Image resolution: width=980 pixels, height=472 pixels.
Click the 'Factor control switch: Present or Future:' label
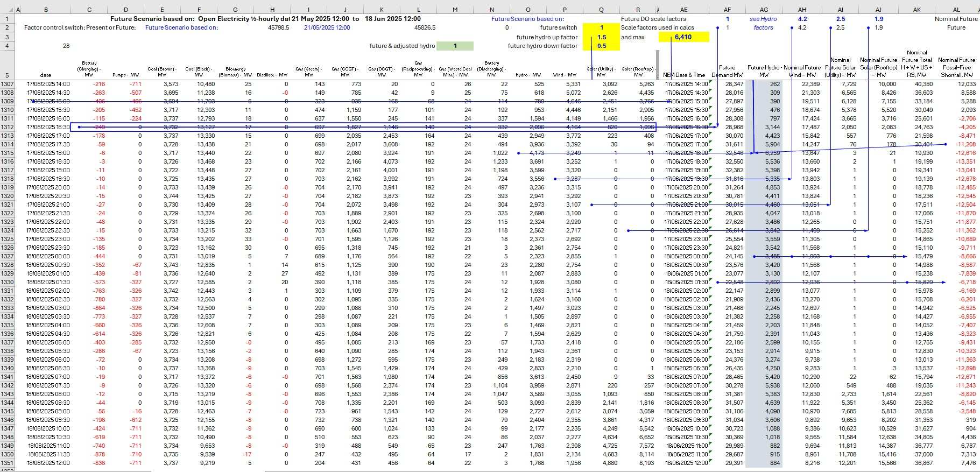[80, 27]
